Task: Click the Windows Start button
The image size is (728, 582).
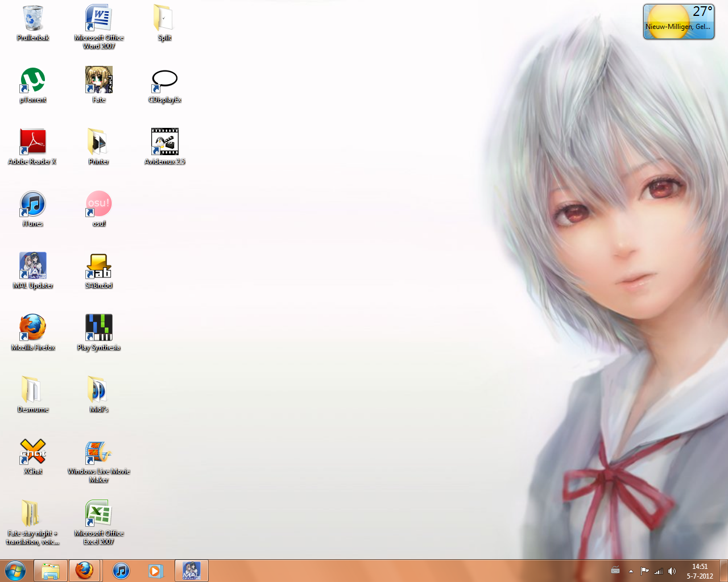Action: pyautogui.click(x=15, y=571)
